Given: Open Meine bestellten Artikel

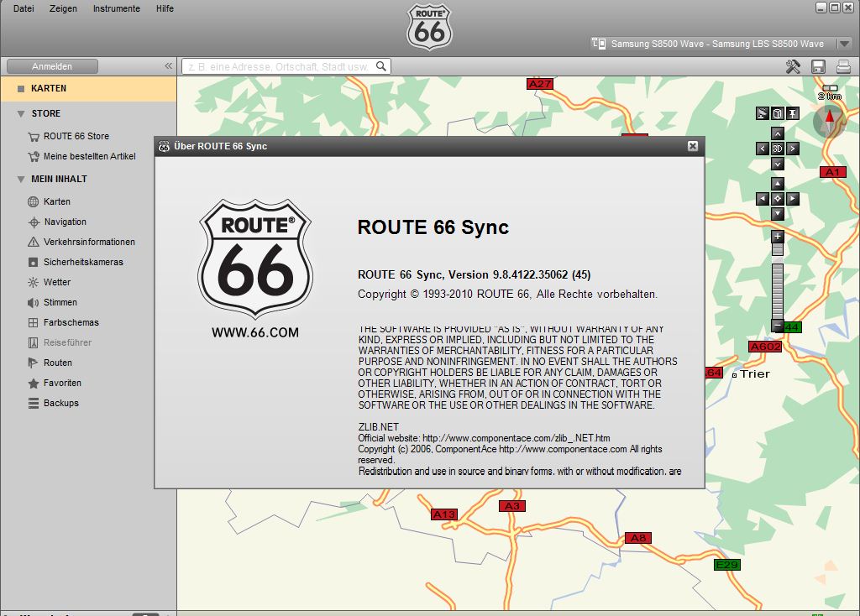Looking at the screenshot, I should pyautogui.click(x=89, y=156).
